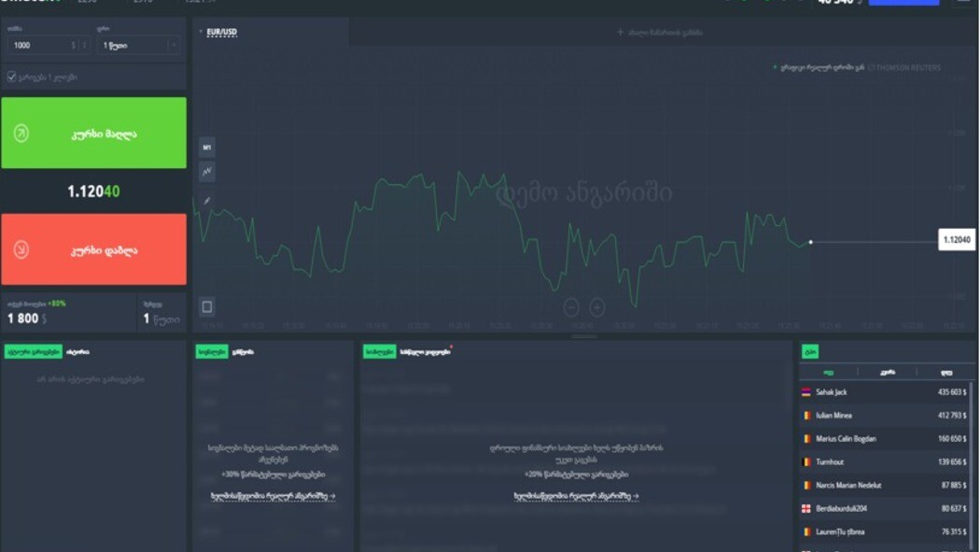Zoom in the chart with plus icon

(x=597, y=306)
